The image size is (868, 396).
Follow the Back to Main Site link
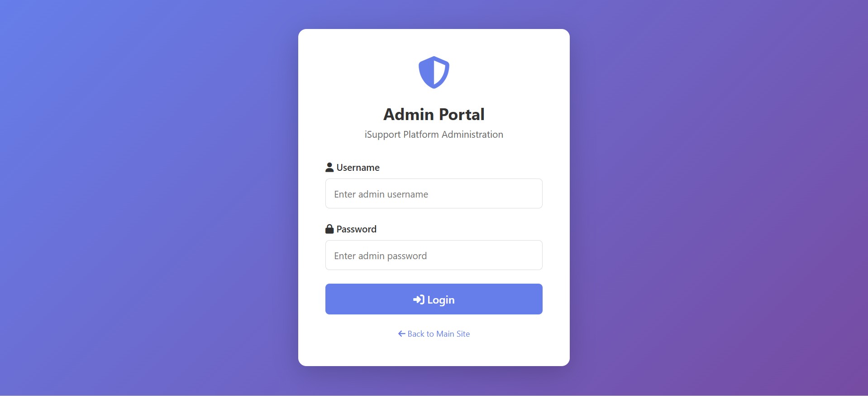[434, 334]
